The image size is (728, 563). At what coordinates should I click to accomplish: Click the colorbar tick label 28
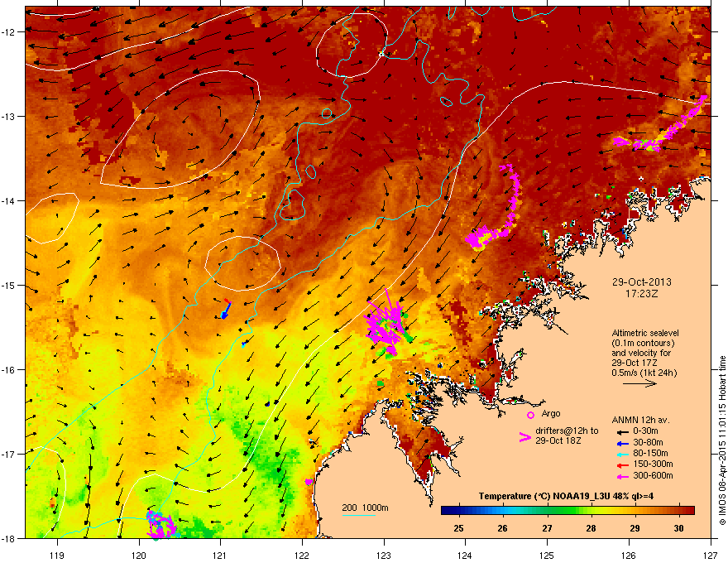point(591,528)
